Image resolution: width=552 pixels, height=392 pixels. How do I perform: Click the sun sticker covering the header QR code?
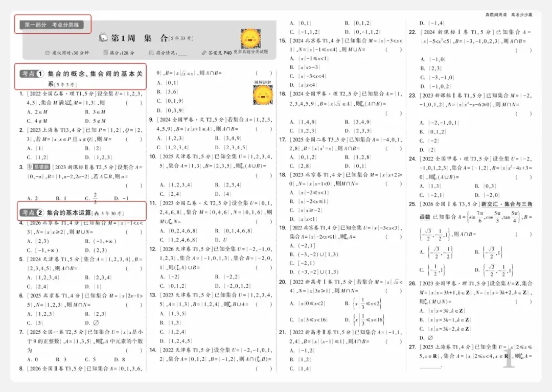[250, 38]
